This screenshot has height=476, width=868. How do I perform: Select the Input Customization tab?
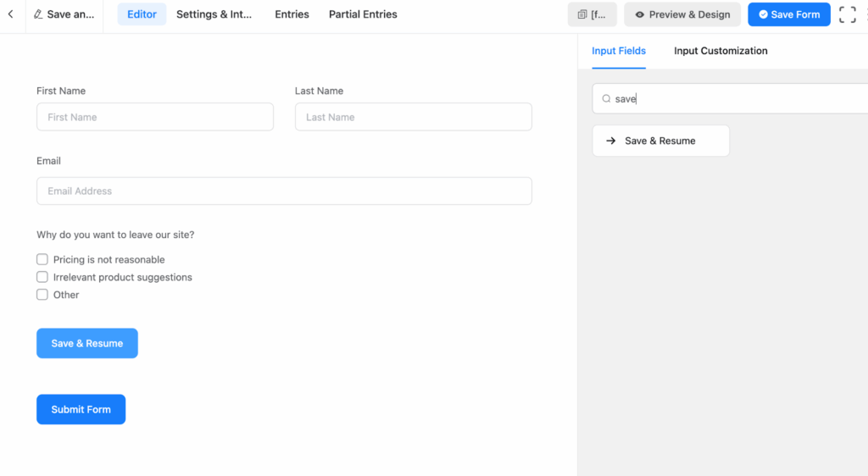(721, 51)
